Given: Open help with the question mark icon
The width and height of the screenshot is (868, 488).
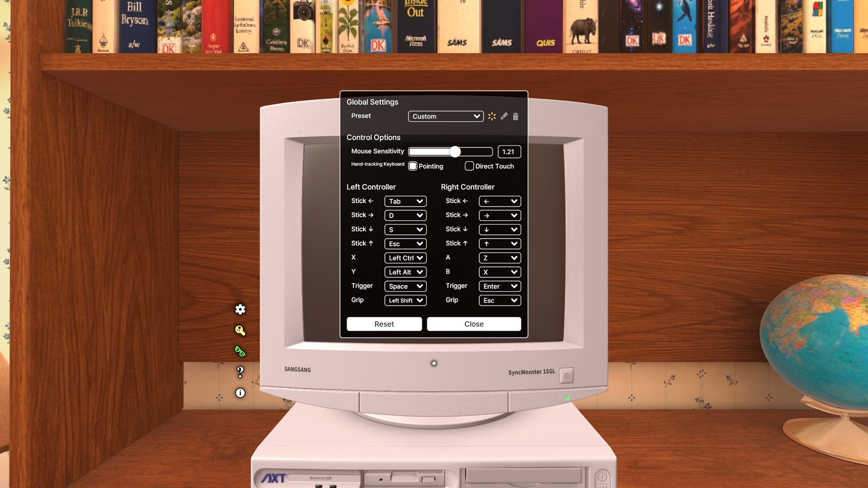Looking at the screenshot, I should [x=240, y=372].
